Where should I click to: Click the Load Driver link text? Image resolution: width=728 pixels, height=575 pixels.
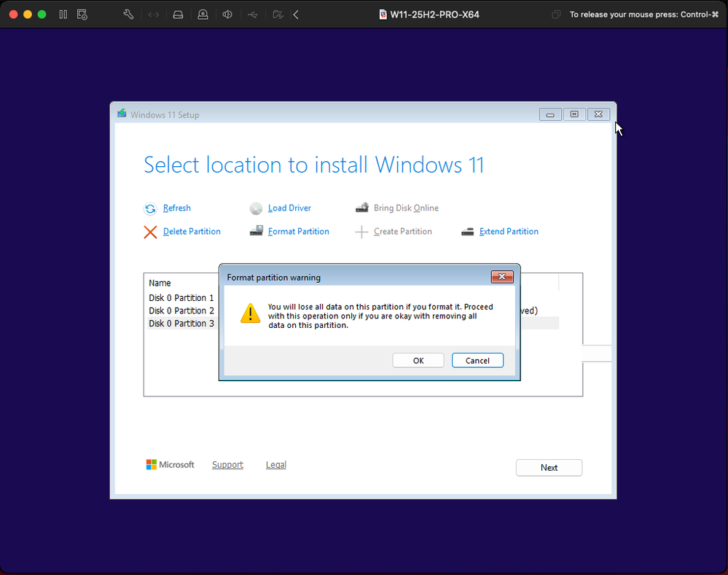[x=289, y=208]
